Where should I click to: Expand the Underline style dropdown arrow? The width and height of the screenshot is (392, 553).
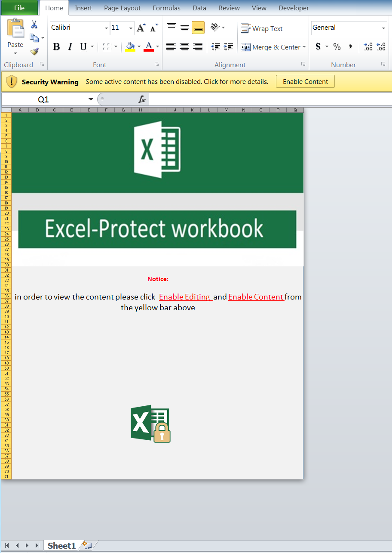[x=92, y=47]
